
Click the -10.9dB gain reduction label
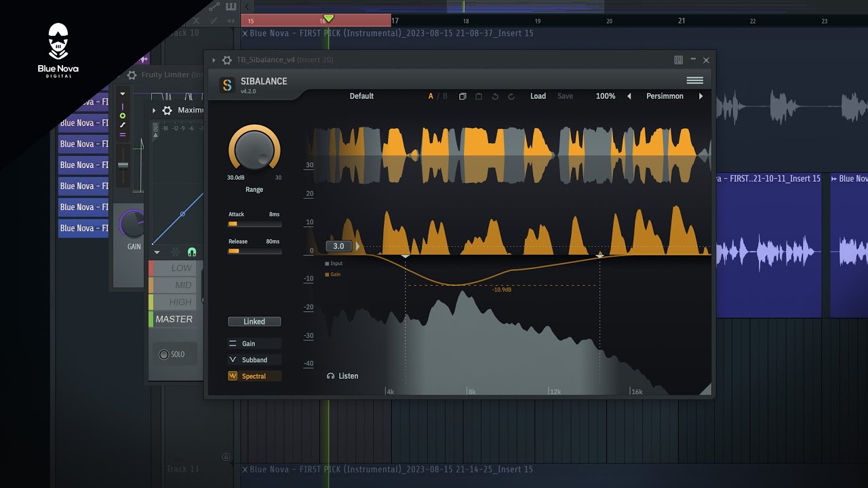[502, 289]
